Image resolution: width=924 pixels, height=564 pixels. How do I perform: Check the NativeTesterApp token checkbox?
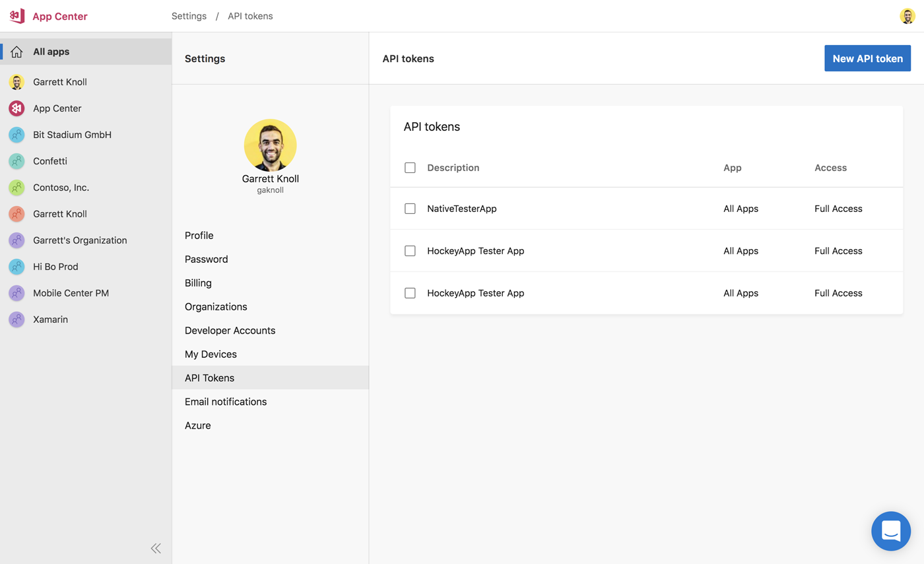(410, 208)
